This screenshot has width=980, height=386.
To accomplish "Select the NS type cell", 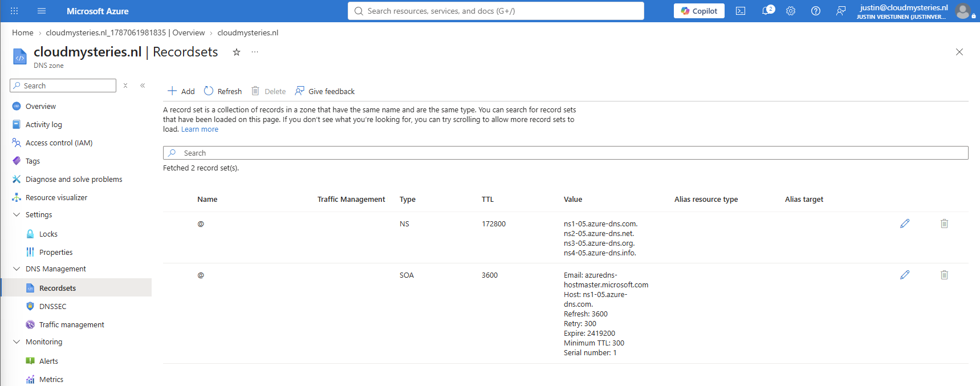I will (404, 224).
